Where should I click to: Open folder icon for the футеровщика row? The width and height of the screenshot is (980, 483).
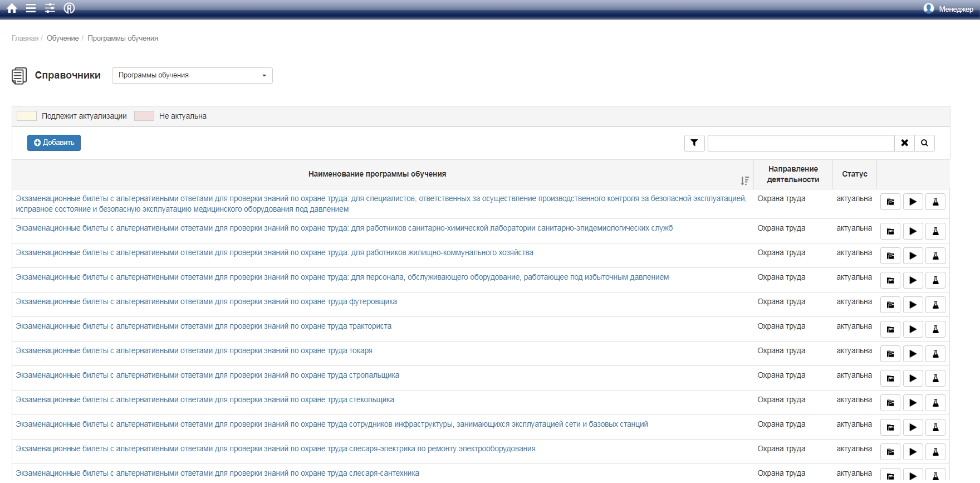(x=890, y=305)
